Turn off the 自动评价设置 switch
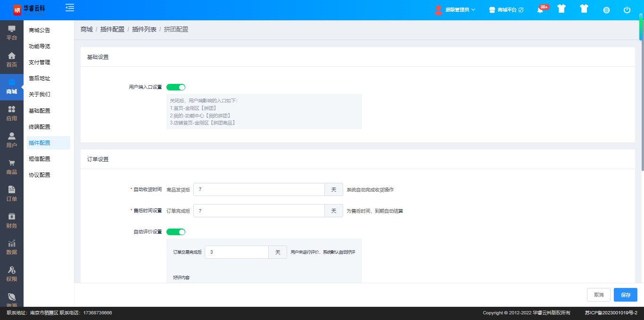This screenshot has height=320, width=644. tap(176, 232)
